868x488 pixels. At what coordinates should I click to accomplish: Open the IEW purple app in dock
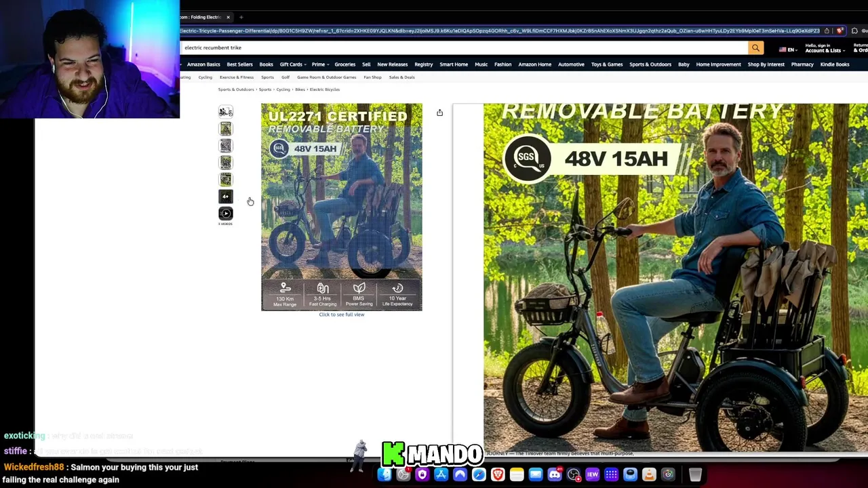tap(592, 474)
